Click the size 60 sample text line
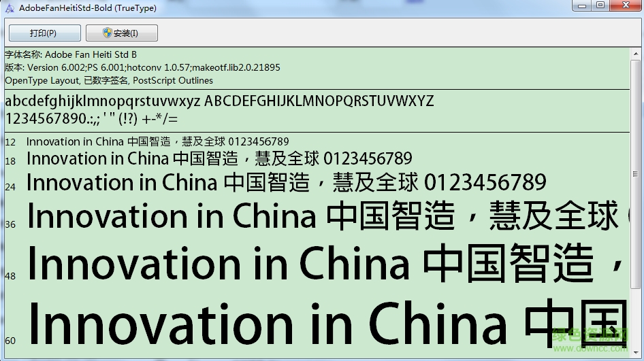The image size is (644, 361). (x=327, y=323)
